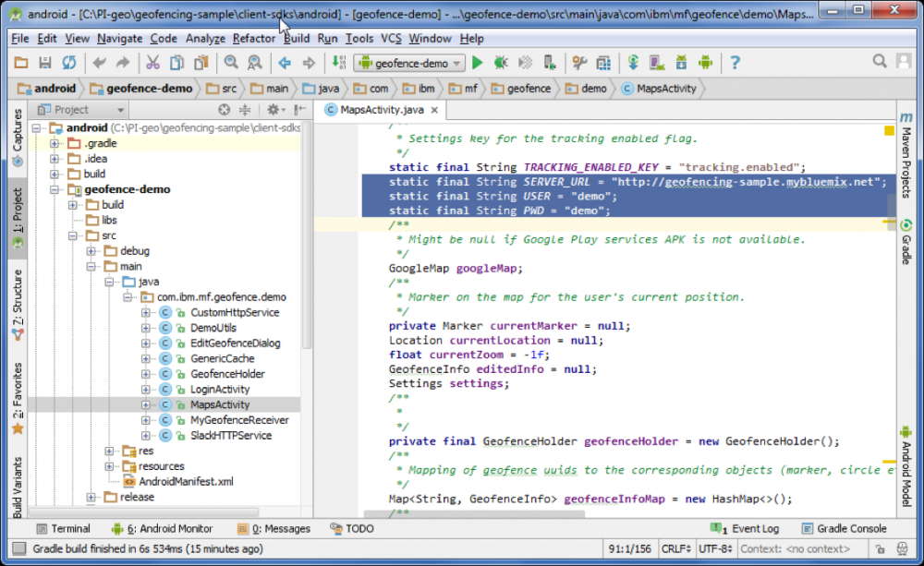This screenshot has height=566, width=924.
Task: Click scroll-from-source target icon in Project panel
Action: click(x=224, y=110)
